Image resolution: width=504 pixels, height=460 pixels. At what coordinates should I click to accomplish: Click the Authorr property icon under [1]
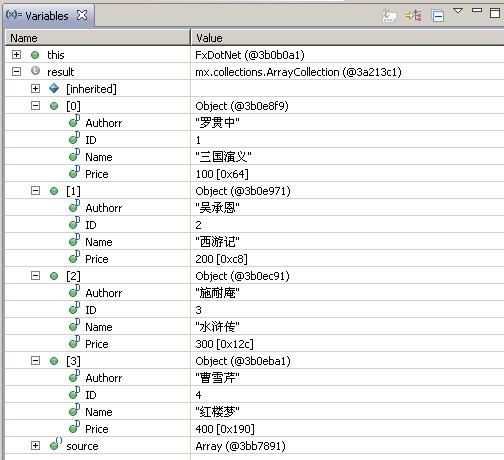coord(75,206)
